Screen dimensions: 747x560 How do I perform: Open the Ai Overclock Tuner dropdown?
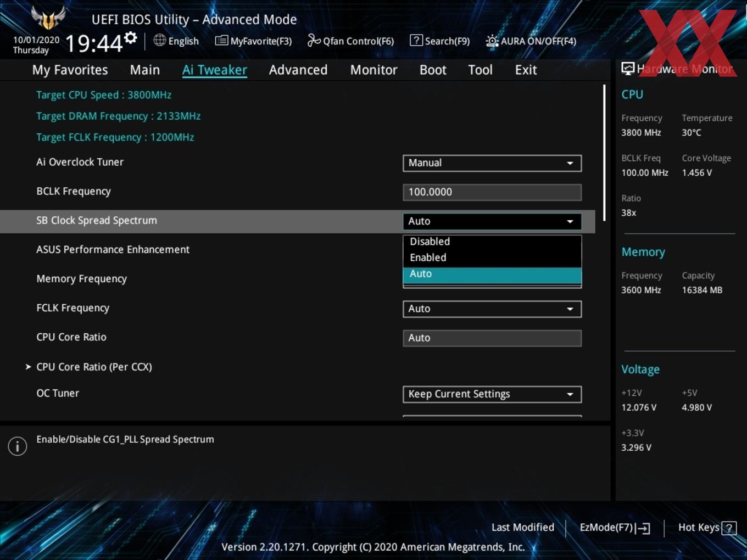point(492,163)
